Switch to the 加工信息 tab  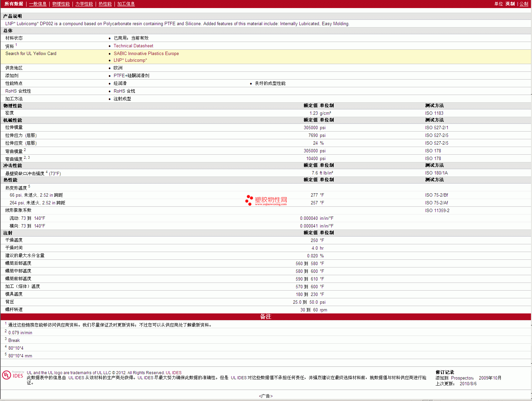click(126, 4)
